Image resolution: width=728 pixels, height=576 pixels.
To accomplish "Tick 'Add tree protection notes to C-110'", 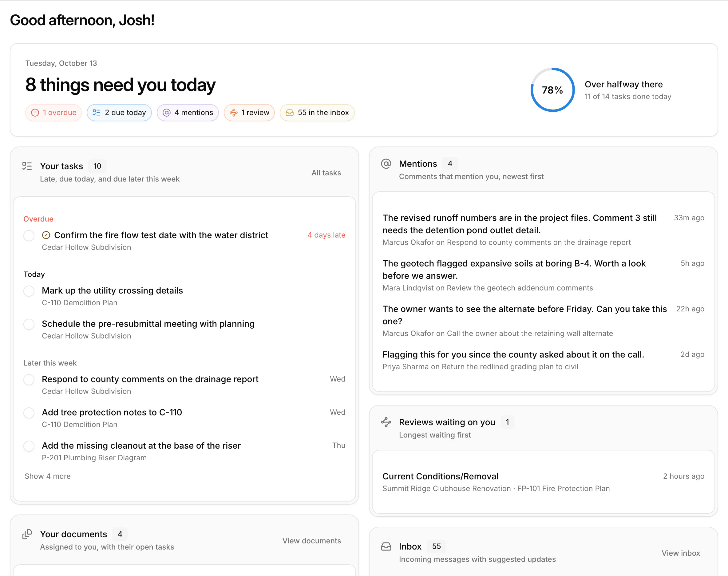I will pyautogui.click(x=29, y=413).
